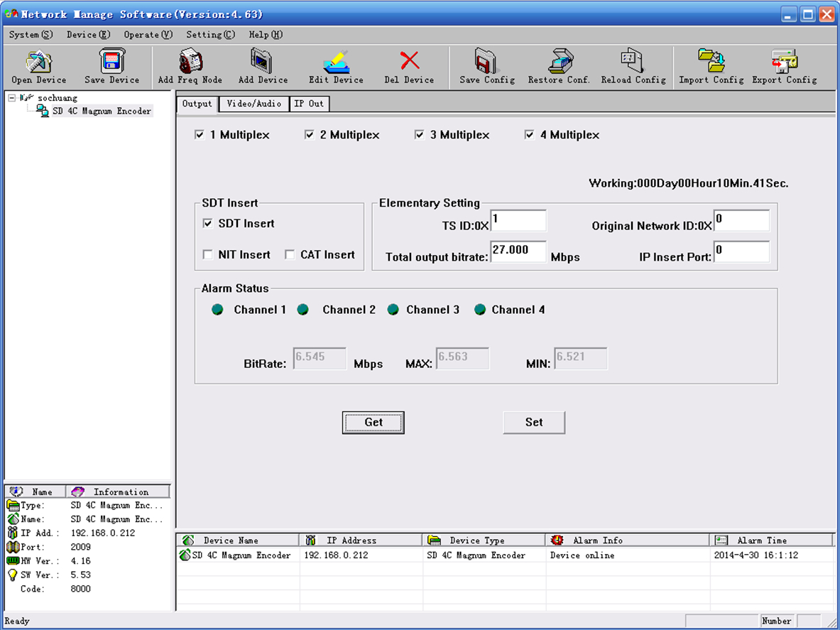Click the HW Ver. chip icon
This screenshot has width=840, height=630.
click(x=13, y=561)
